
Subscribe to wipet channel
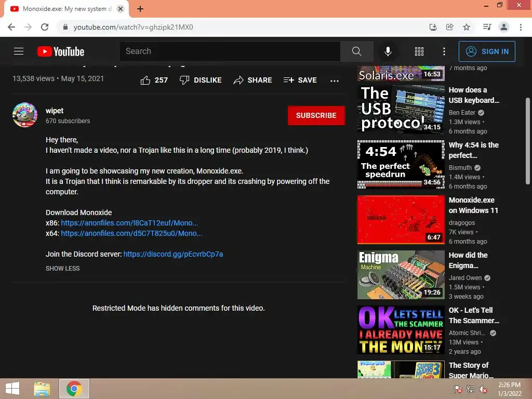coord(316,115)
